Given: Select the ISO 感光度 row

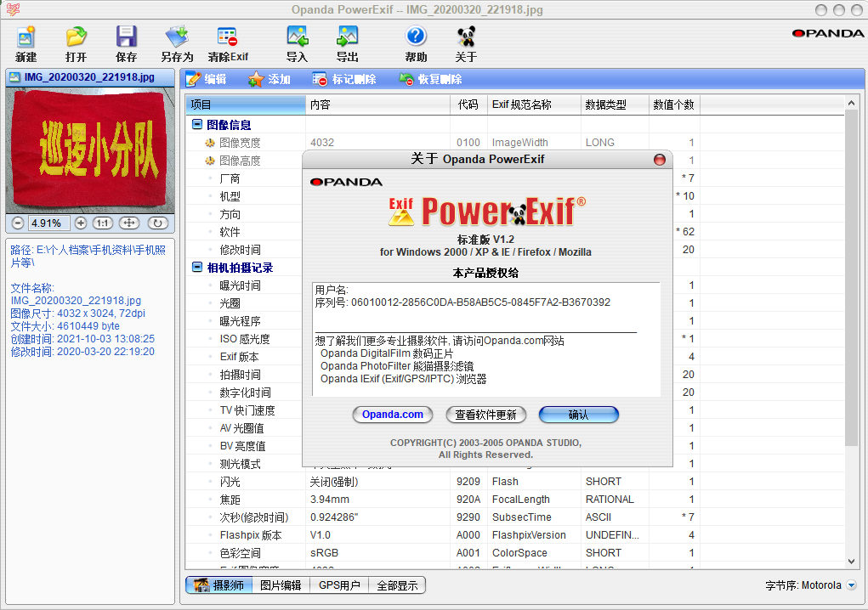Looking at the screenshot, I should [x=245, y=339].
